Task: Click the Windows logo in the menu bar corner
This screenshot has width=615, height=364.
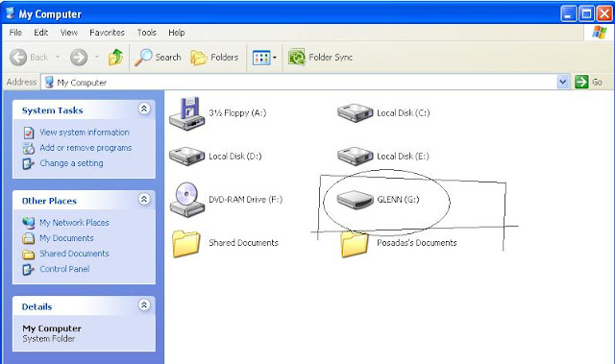Action: (600, 32)
